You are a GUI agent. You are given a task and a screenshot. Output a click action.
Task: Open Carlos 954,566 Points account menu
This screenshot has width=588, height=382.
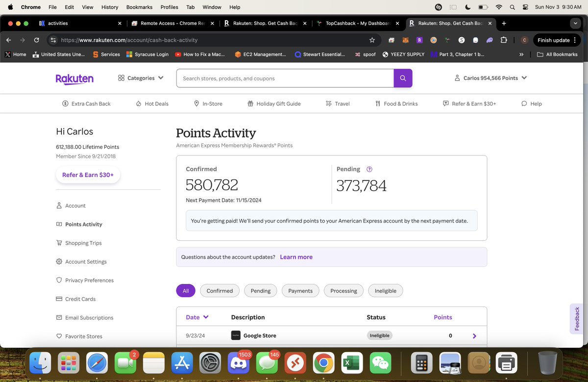tap(490, 78)
